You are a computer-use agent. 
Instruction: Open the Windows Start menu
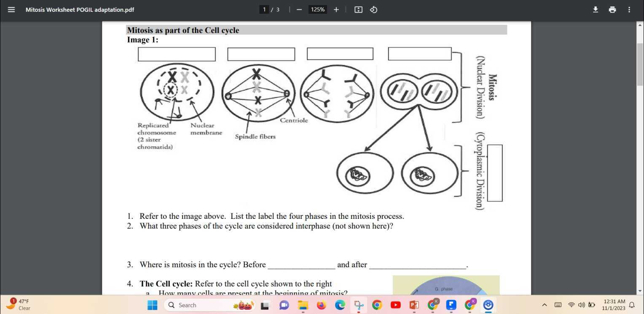(x=152, y=305)
